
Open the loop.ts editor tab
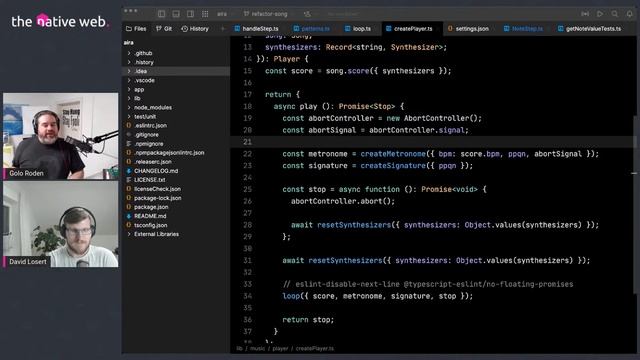(358, 29)
